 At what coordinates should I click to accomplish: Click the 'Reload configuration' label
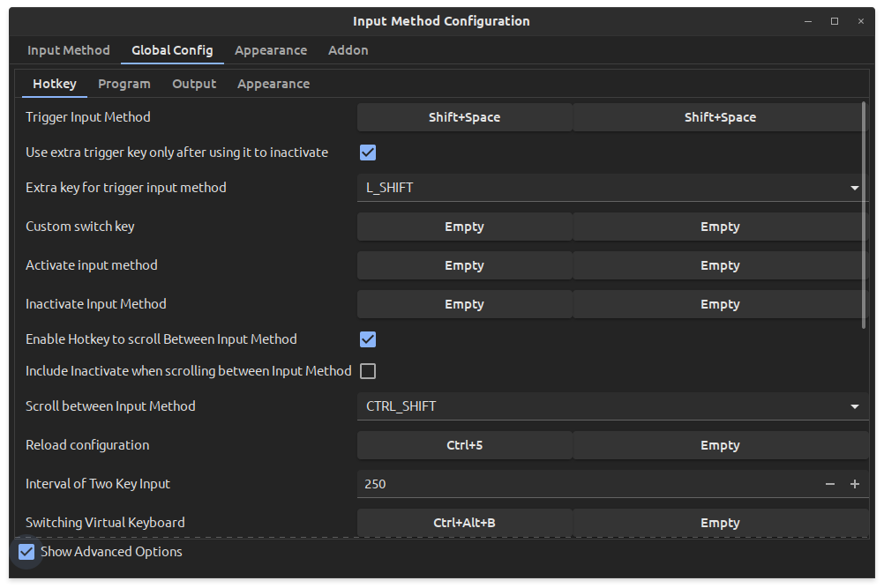(x=87, y=445)
